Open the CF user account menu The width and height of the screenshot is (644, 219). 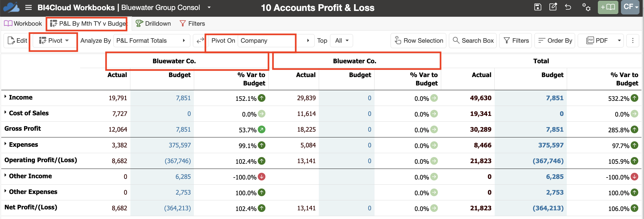click(630, 7)
